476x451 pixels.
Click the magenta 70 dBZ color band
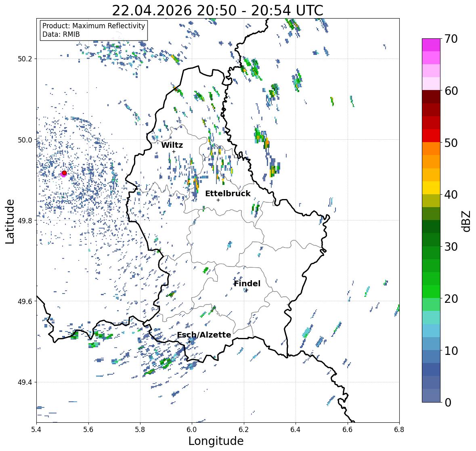pos(431,45)
